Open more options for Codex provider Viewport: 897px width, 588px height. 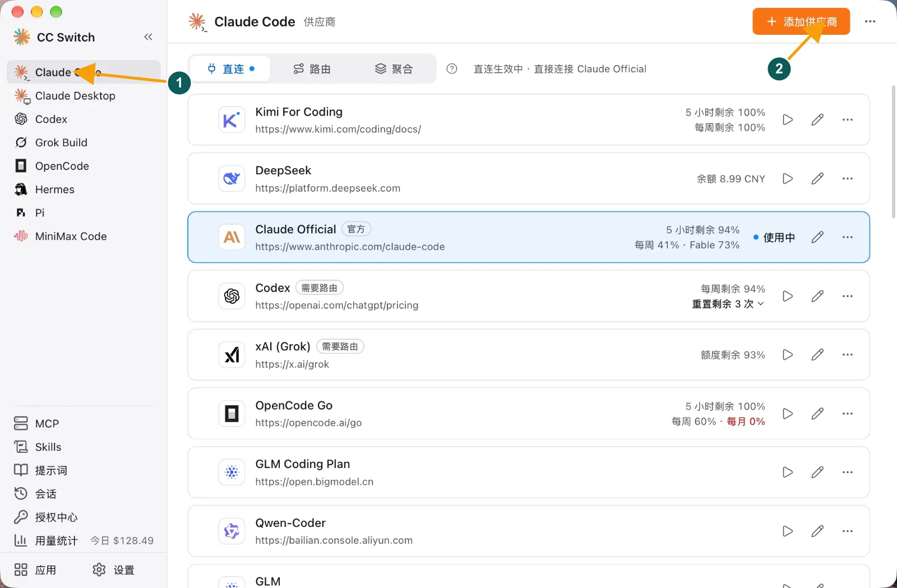(x=848, y=296)
